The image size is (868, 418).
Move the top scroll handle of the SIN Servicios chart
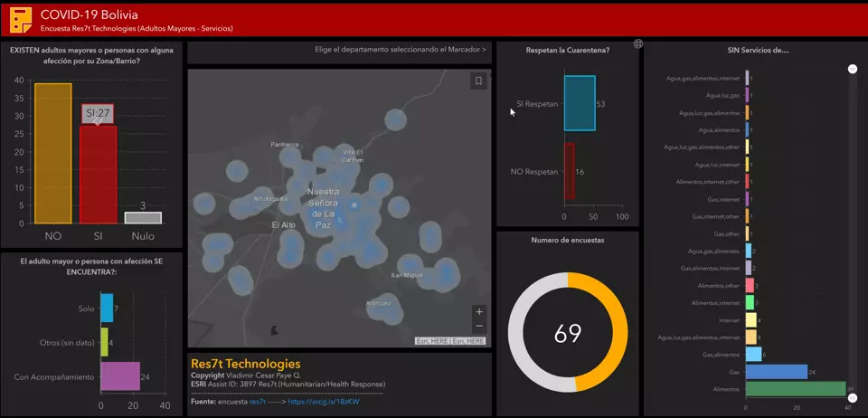click(853, 69)
